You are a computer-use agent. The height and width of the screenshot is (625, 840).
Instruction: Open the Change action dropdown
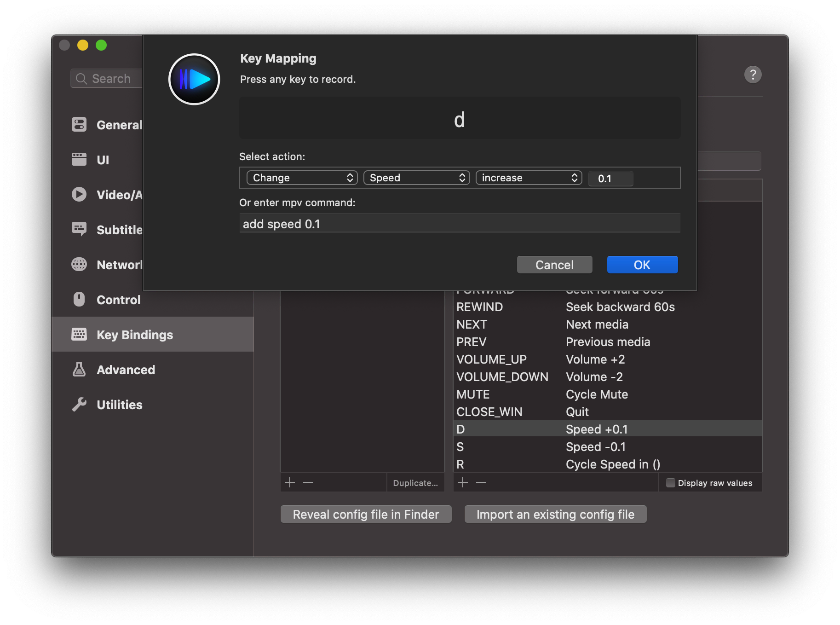tap(302, 178)
